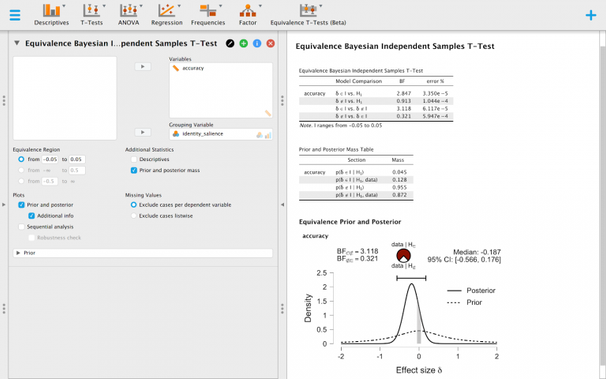Select Exclude cases listwise
This screenshot has width=606, height=379.
134,216
